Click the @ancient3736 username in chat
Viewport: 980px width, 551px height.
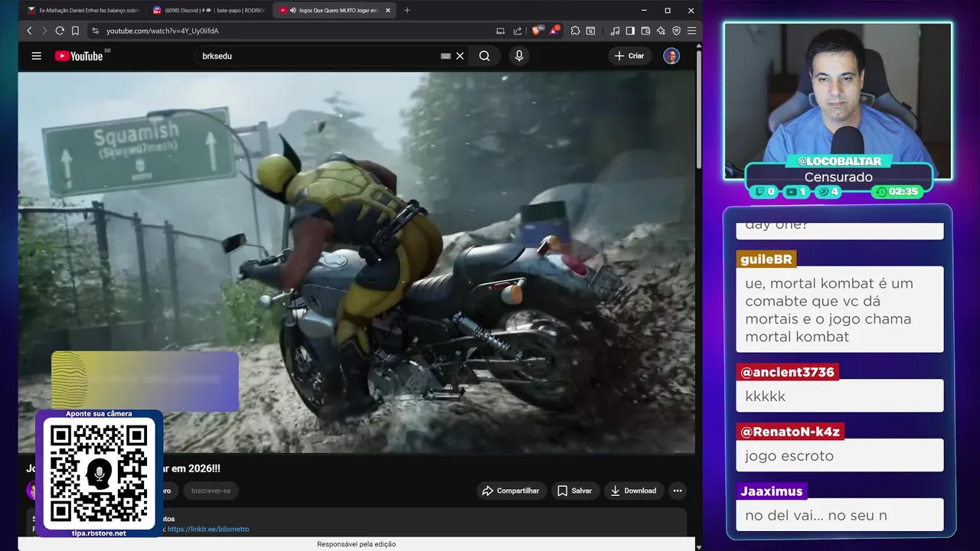click(x=787, y=372)
